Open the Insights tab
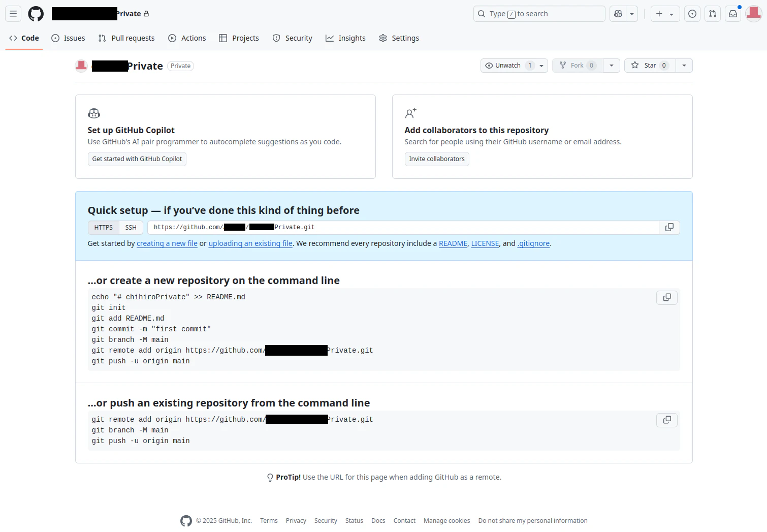 [x=345, y=38]
